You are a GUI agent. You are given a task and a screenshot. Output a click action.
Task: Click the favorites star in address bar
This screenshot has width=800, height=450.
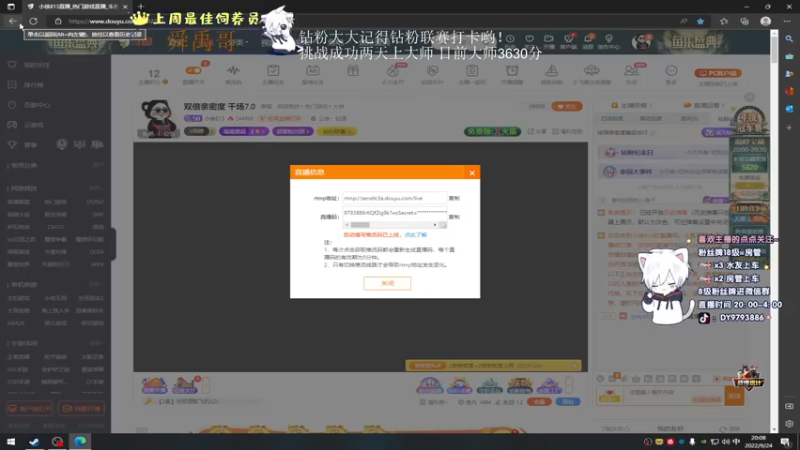point(701,21)
